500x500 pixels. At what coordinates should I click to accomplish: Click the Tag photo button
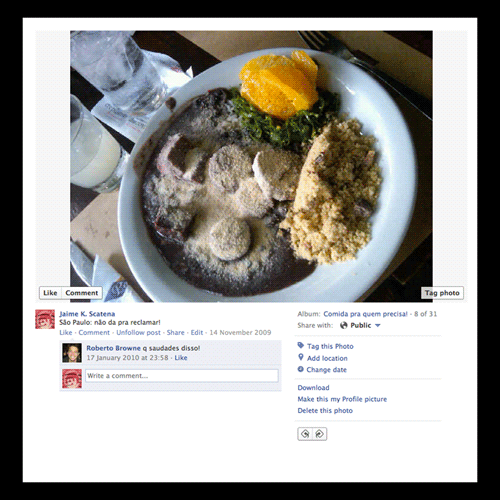(442, 293)
